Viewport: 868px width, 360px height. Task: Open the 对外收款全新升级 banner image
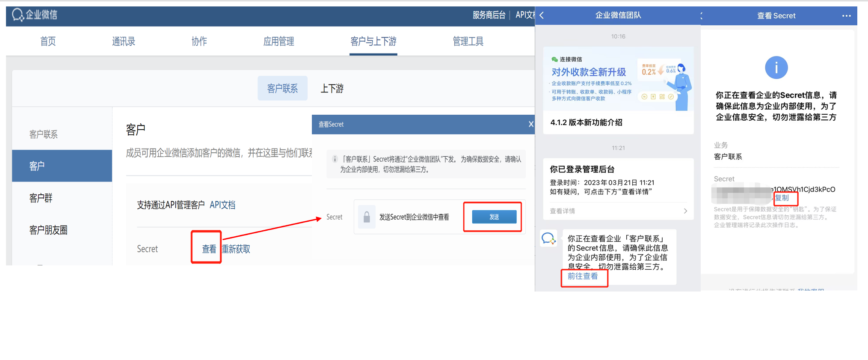pyautogui.click(x=618, y=79)
